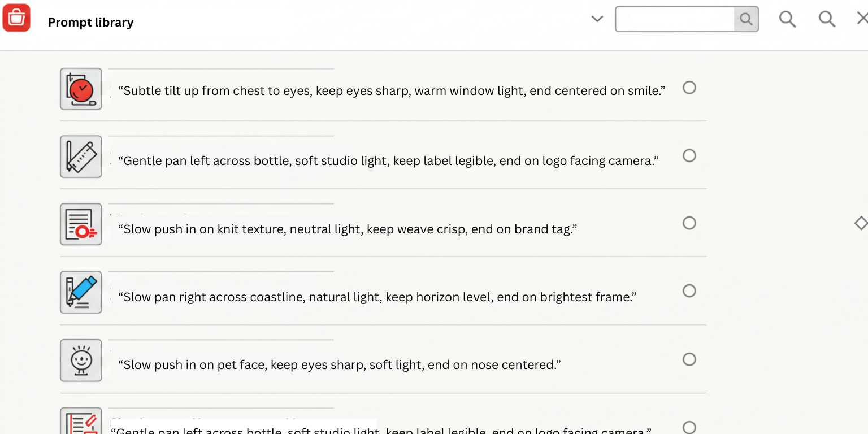This screenshot has height=434, width=868.
Task: Select the blue highlighter pen icon beside the coastline prompt
Action: [x=80, y=292]
